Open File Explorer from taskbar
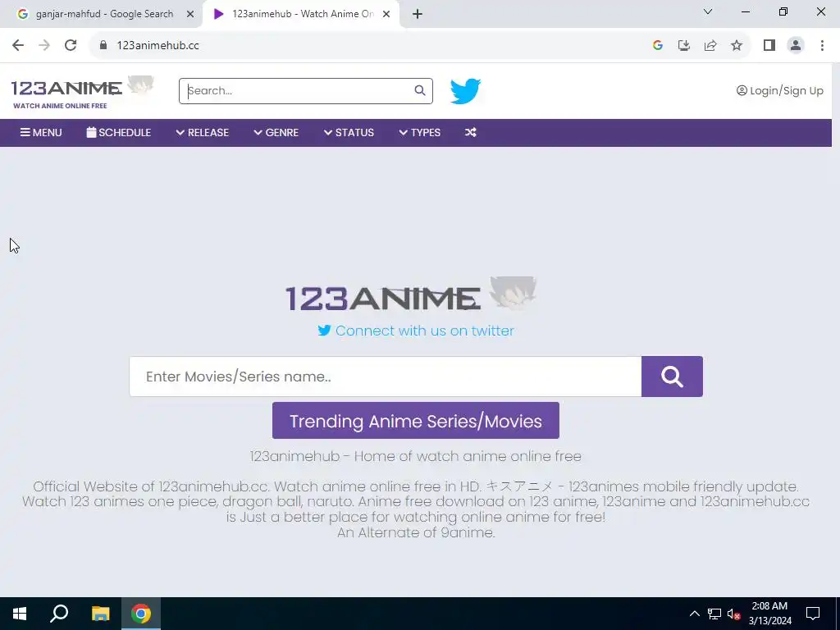The height and width of the screenshot is (630, 840). tap(100, 614)
